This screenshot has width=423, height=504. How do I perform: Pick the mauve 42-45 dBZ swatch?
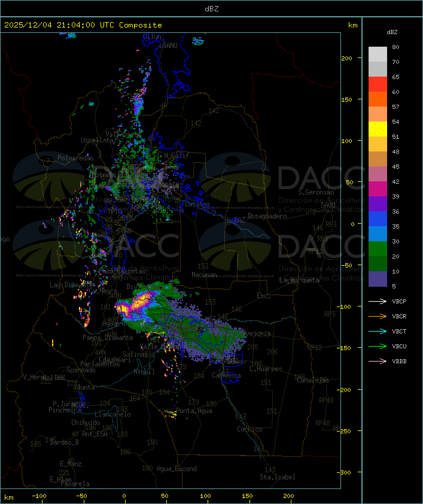click(x=378, y=174)
